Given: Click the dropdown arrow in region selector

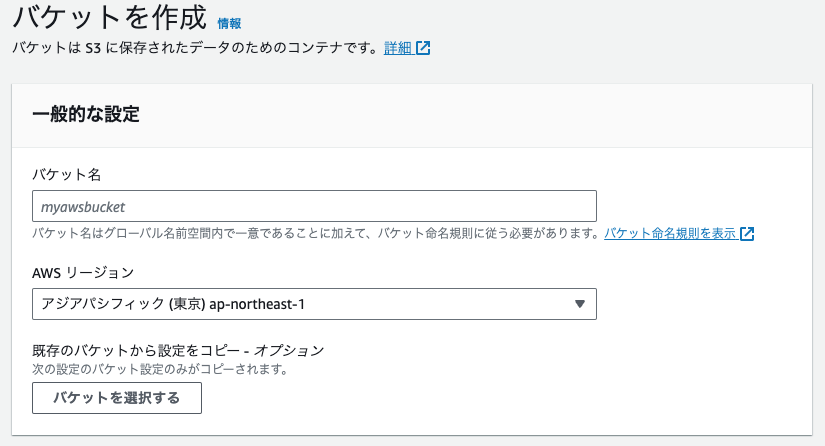Looking at the screenshot, I should coord(580,304).
